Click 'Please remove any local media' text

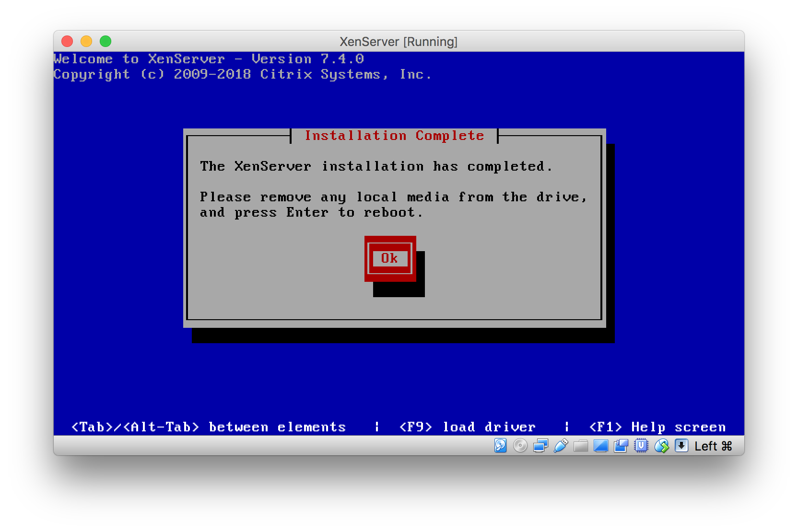[x=325, y=197]
